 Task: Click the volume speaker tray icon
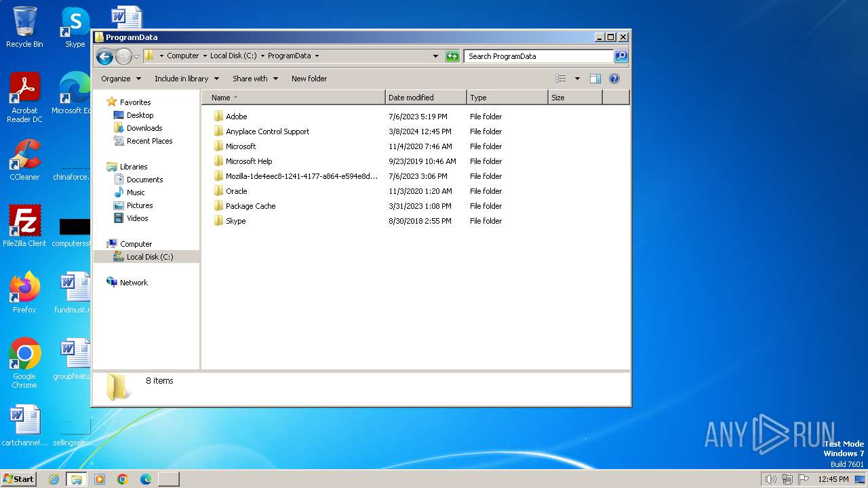pos(770,479)
